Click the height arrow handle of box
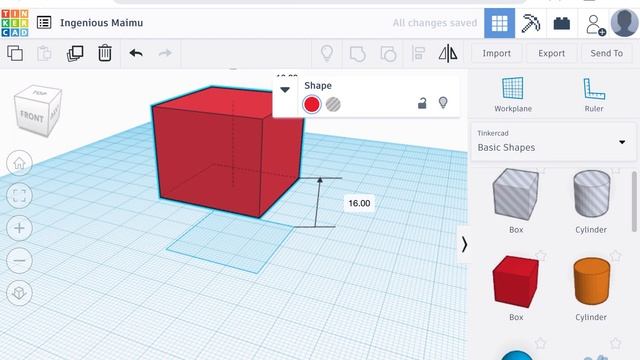 [320, 180]
